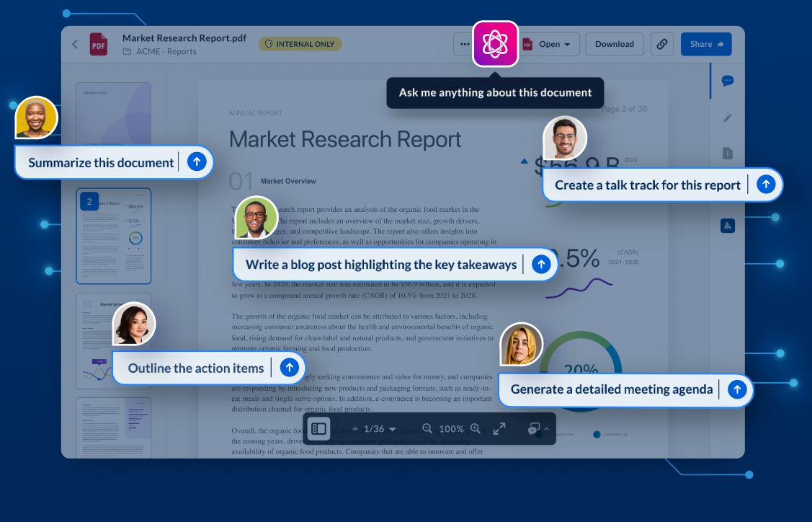Send the 'Generate a detailed meeting agenda' arrow

tap(737, 389)
